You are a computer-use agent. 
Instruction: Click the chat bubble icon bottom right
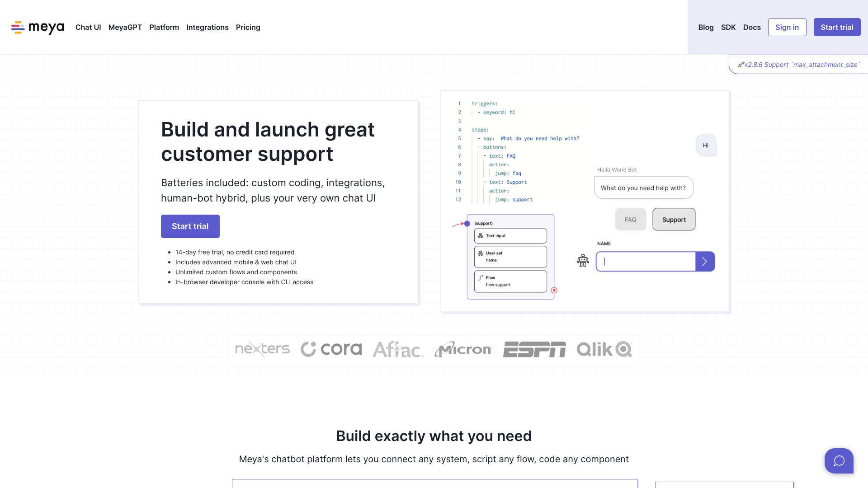[x=839, y=460]
